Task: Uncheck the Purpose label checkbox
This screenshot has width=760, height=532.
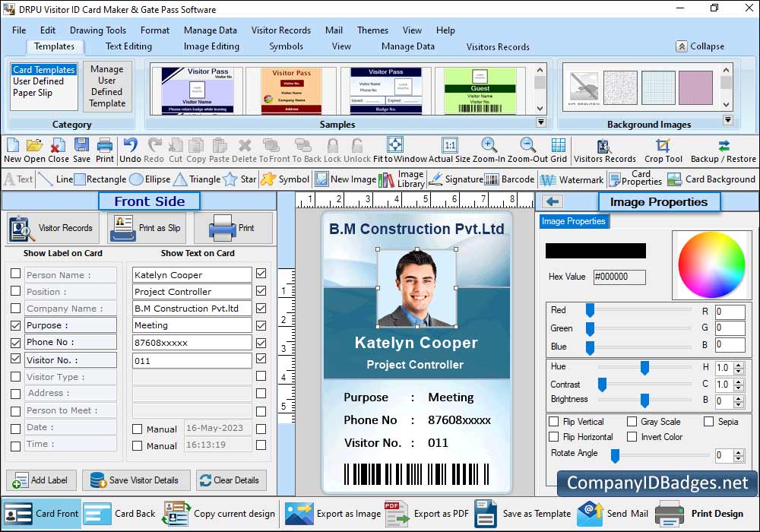Action: click(15, 325)
